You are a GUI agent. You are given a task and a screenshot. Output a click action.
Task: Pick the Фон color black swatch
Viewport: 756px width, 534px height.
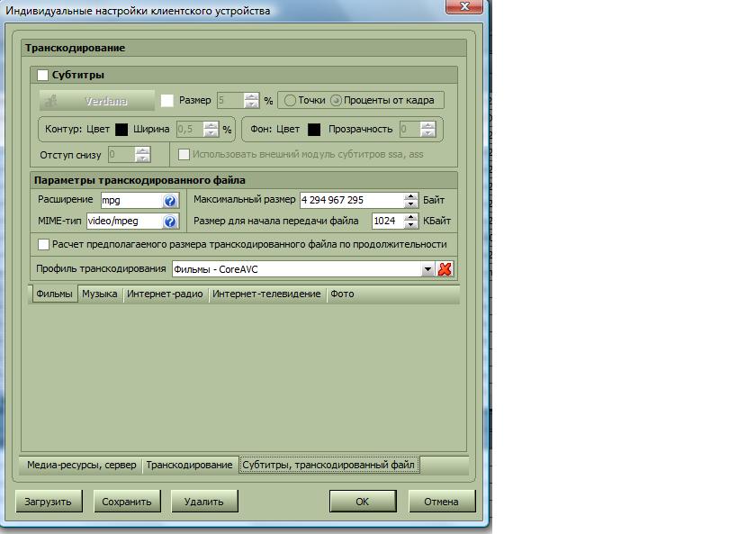pyautogui.click(x=314, y=130)
